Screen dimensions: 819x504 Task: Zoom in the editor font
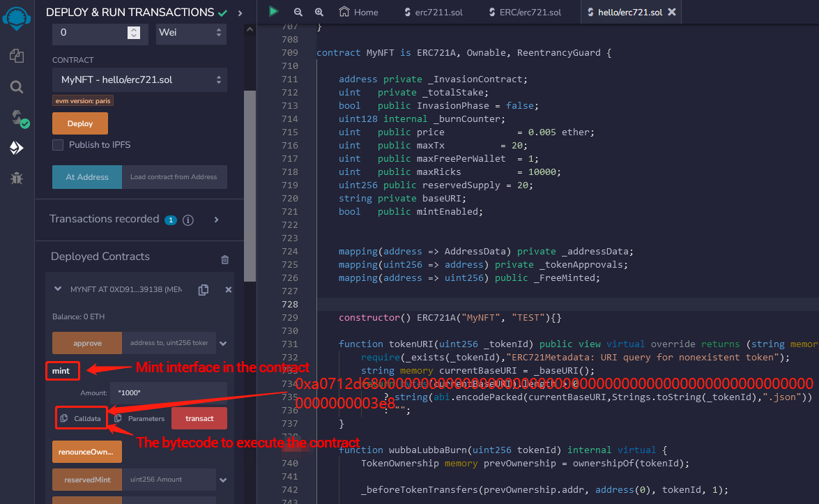[x=319, y=12]
